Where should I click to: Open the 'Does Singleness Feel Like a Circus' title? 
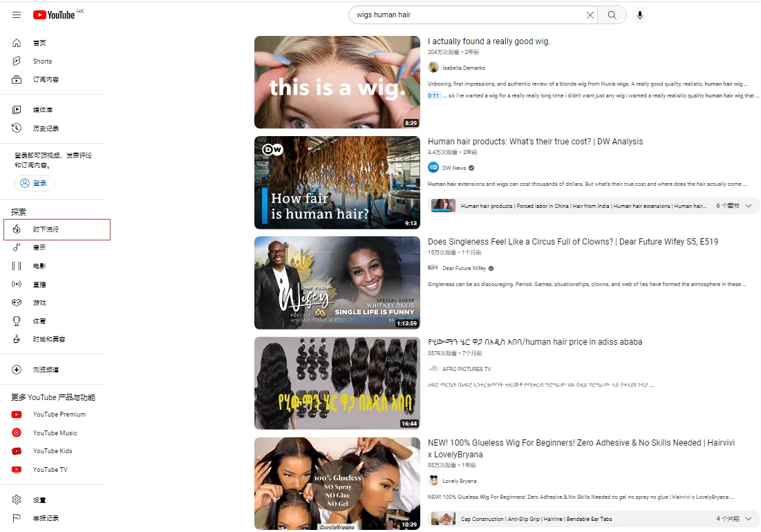coord(573,242)
